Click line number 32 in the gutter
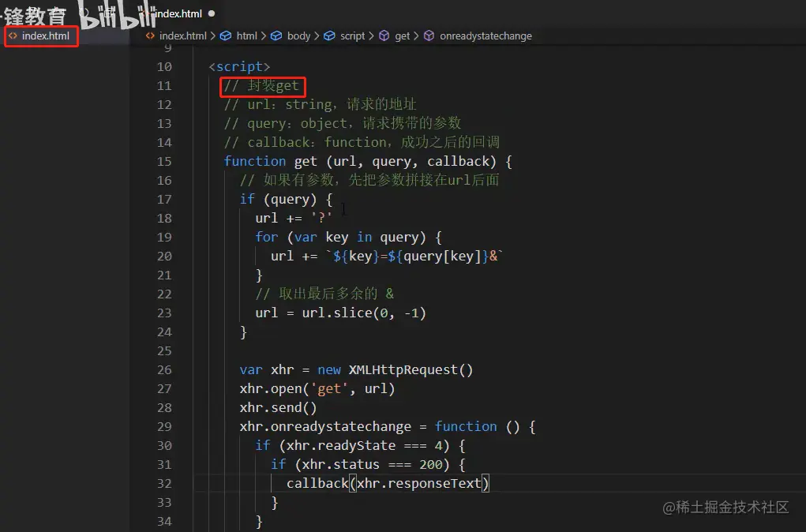The height and width of the screenshot is (532, 806). point(164,484)
